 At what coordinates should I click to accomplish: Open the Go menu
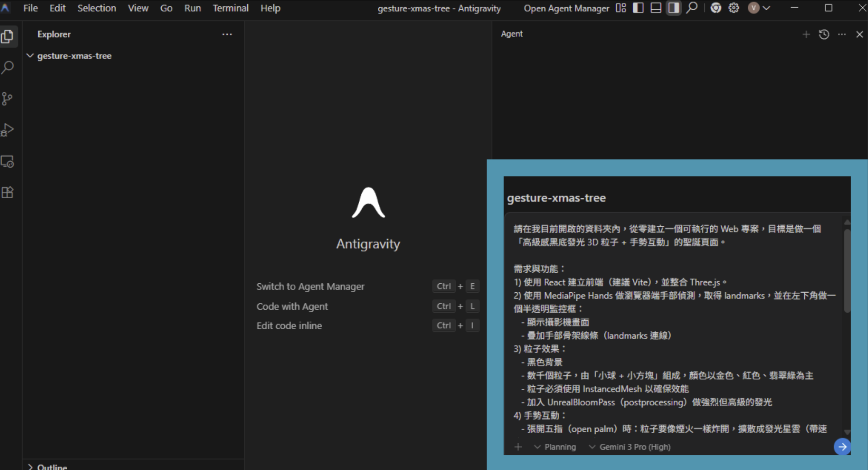pos(166,8)
